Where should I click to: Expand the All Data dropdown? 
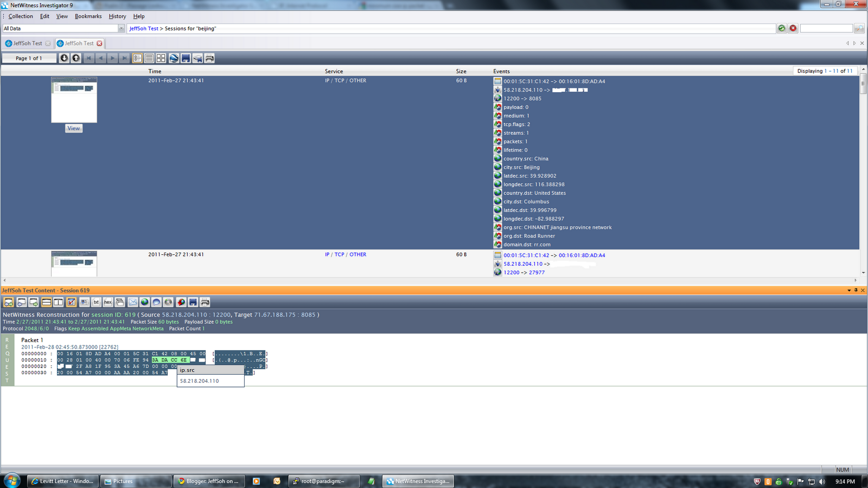click(121, 28)
